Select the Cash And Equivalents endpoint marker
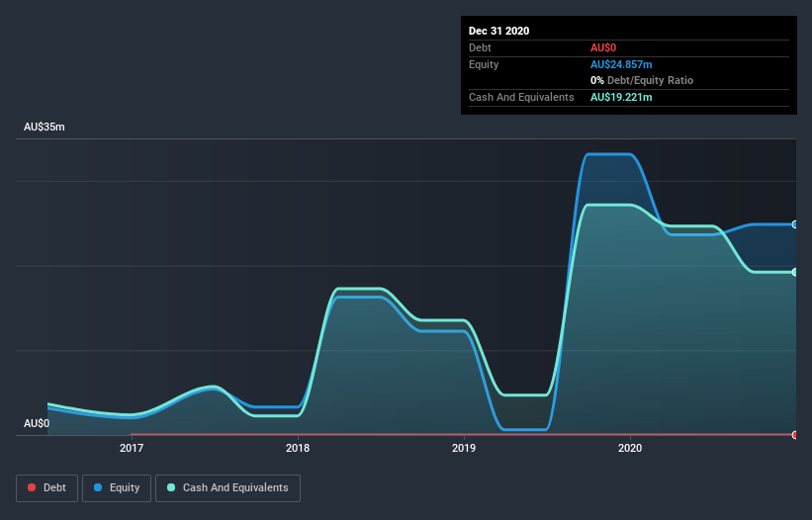Screen dimensions: 812x520 click(795, 272)
